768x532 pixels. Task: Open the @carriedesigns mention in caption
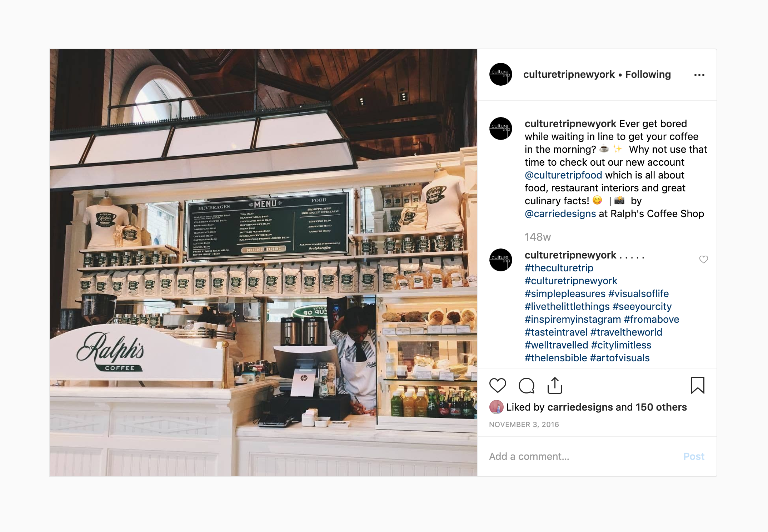[x=560, y=214]
